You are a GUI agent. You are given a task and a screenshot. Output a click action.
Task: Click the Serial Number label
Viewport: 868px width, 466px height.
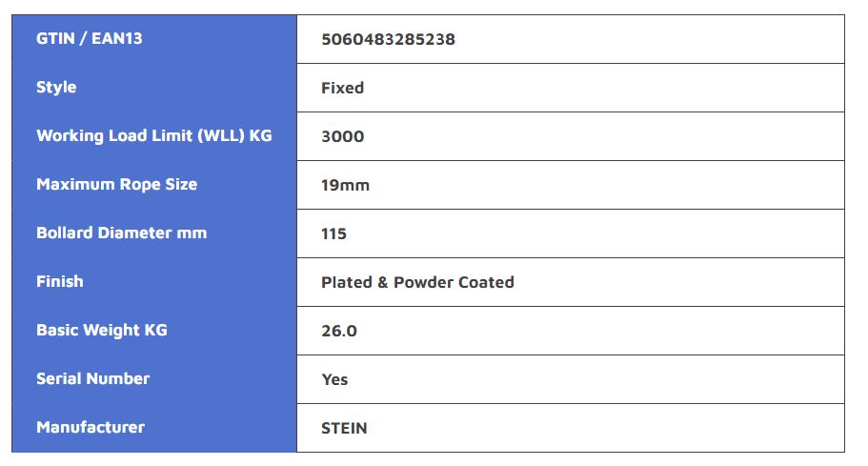[x=92, y=379]
